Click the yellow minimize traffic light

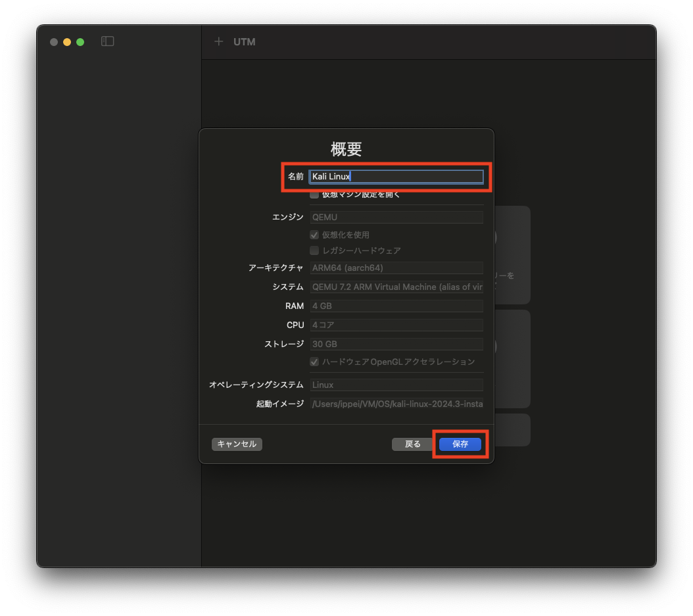[66, 41]
